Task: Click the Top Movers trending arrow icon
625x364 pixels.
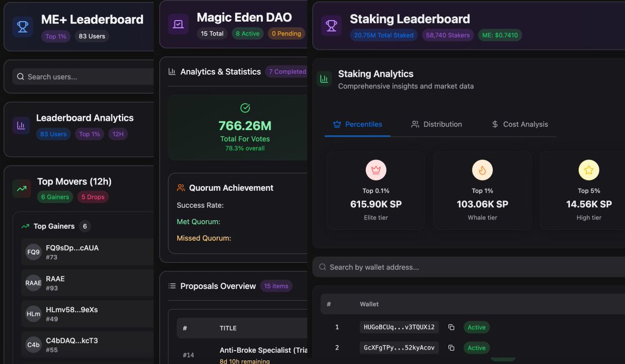Action: click(x=22, y=189)
